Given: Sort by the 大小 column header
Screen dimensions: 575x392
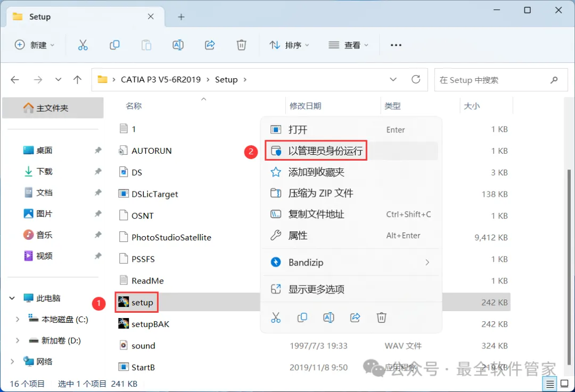Looking at the screenshot, I should pyautogui.click(x=472, y=106).
